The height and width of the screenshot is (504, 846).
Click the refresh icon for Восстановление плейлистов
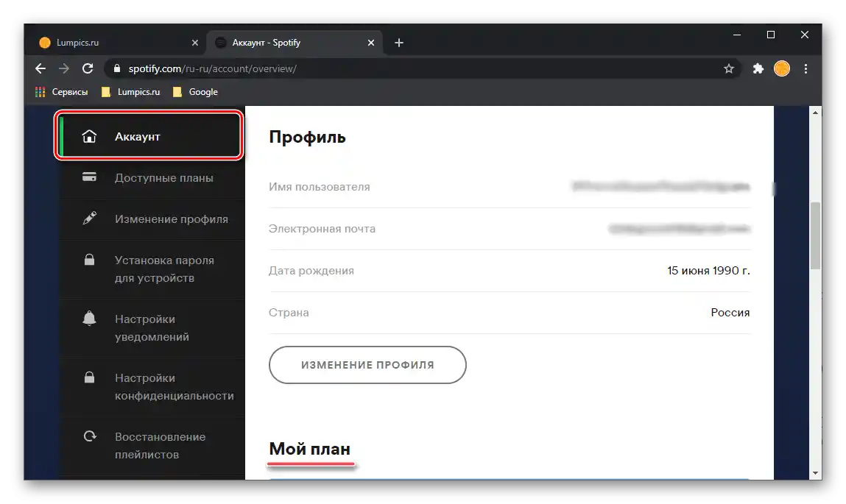89,436
